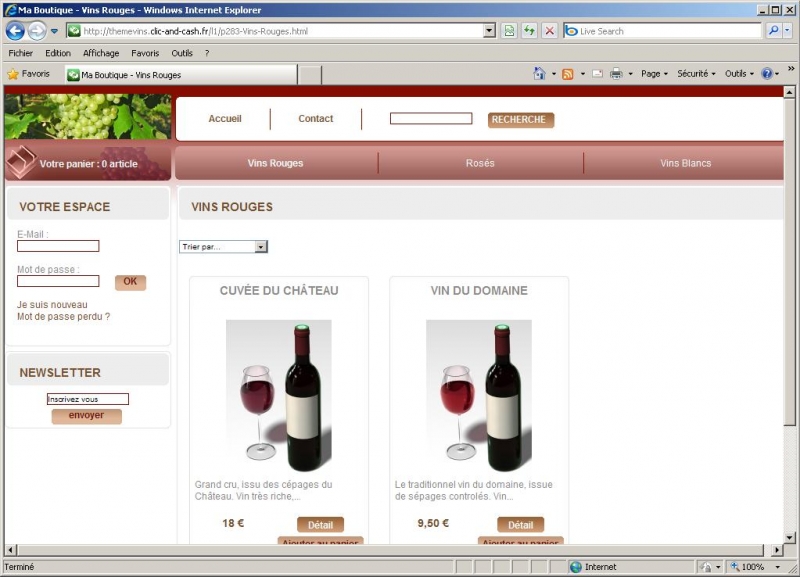This screenshot has width=800, height=577.
Task: Expand the Print options dropdown arrow
Action: click(x=631, y=74)
